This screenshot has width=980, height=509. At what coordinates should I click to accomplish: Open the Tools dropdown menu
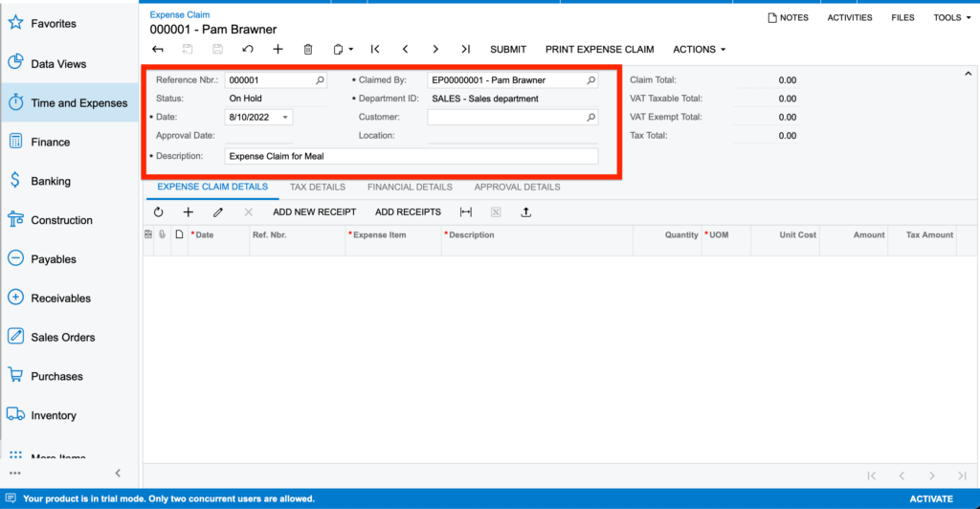tap(951, 17)
